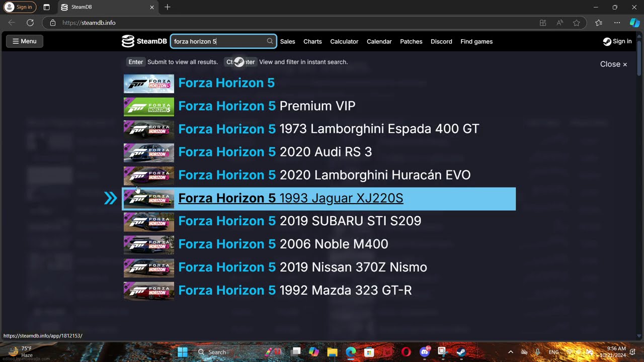Open Steam from the taskbar

[461, 352]
